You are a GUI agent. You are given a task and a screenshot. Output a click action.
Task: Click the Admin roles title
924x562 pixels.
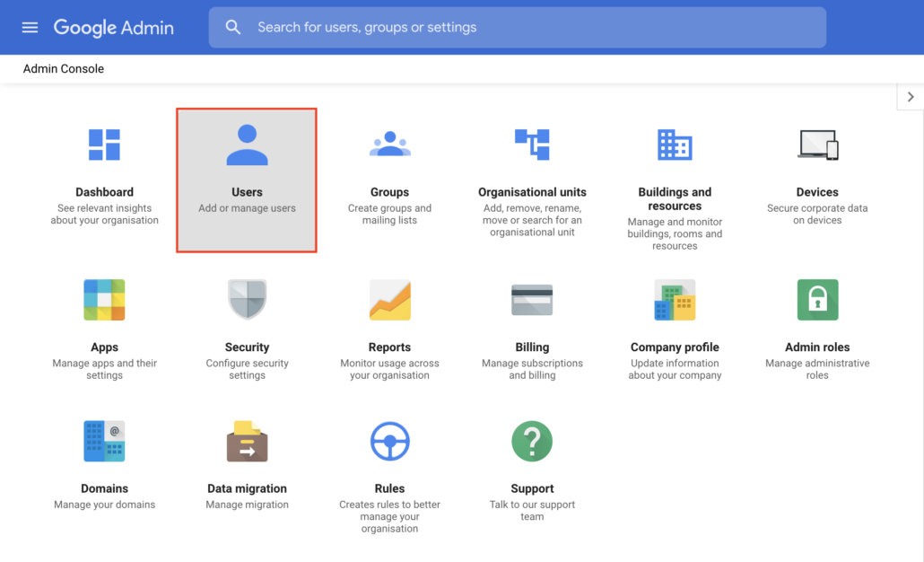[x=817, y=347]
